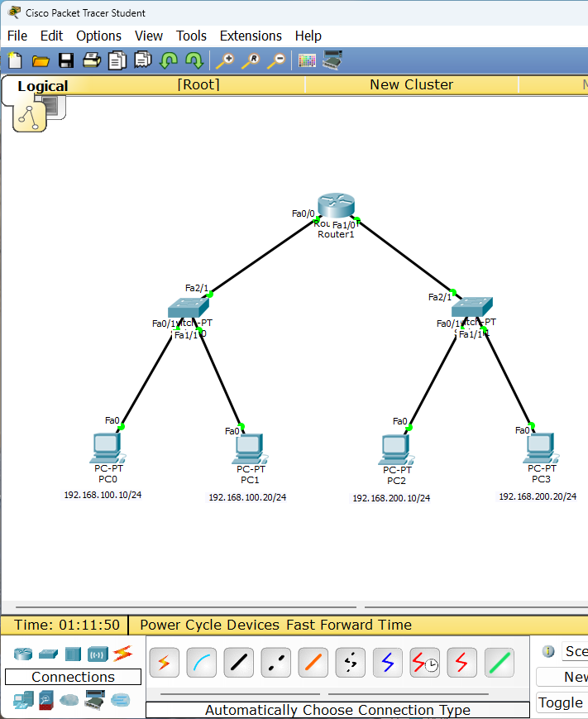Save the network with the floppy icon
This screenshot has height=719, width=588.
[x=66, y=60]
